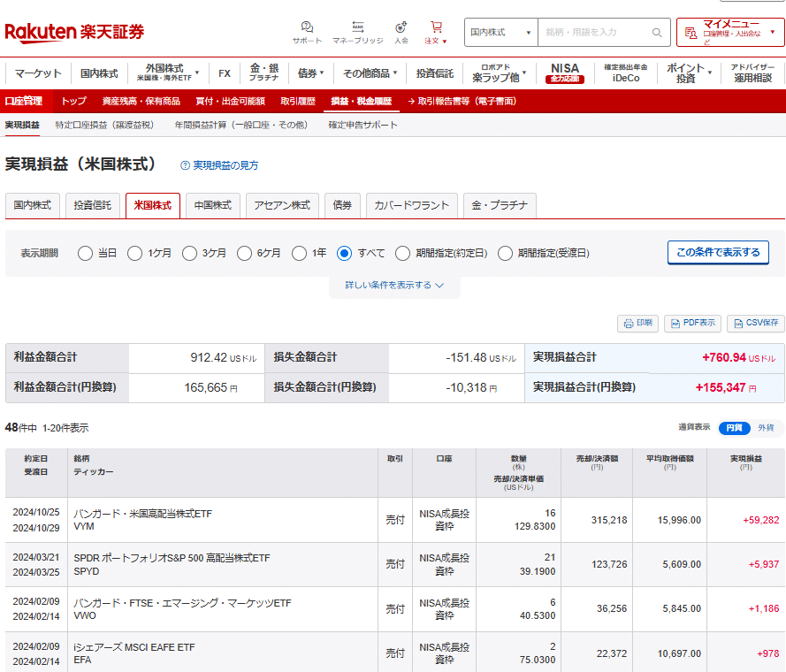The height and width of the screenshot is (672, 786).
Task: Open 資産残高・保有商品 menu item
Action: (141, 101)
